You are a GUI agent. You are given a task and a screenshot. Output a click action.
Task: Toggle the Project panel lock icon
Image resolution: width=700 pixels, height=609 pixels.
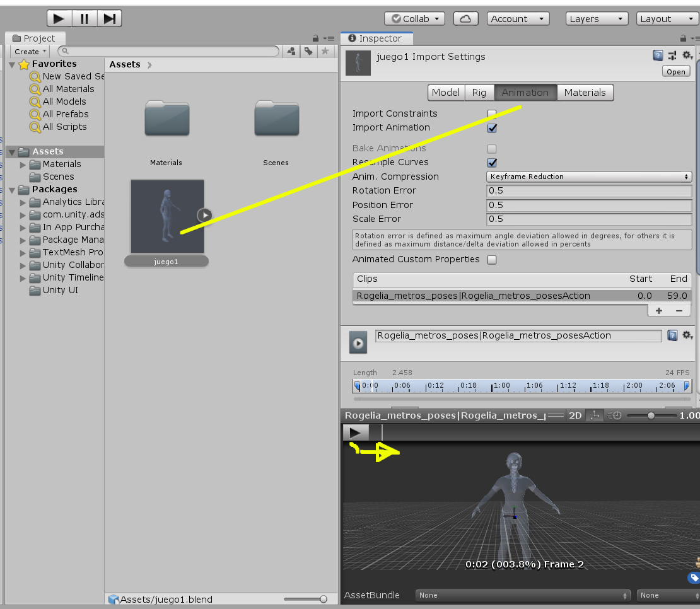click(315, 38)
